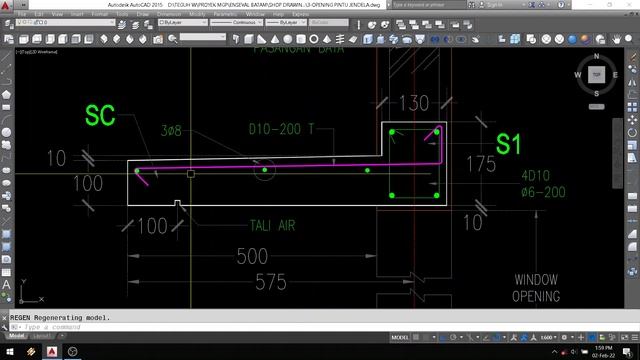Toggle object snap in status bar
The width and height of the screenshot is (640, 360).
[496, 337]
